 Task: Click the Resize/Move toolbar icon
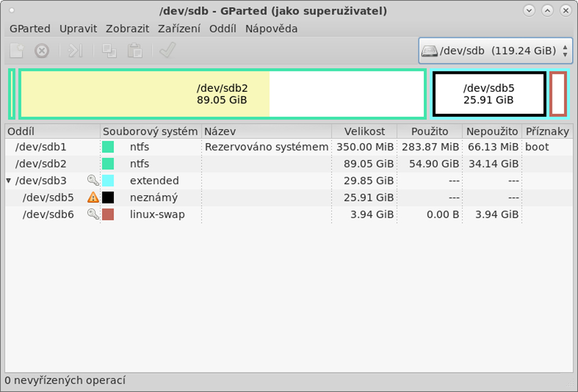pyautogui.click(x=75, y=50)
